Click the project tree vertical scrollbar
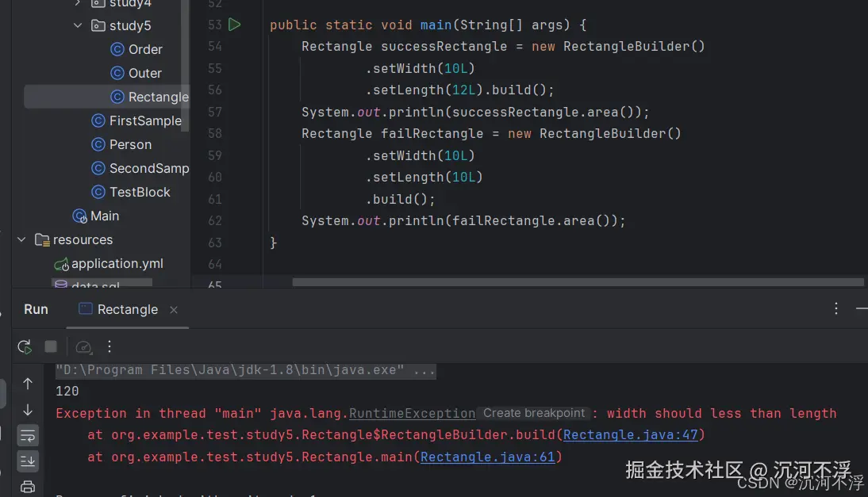This screenshot has height=497, width=868. coord(185,67)
